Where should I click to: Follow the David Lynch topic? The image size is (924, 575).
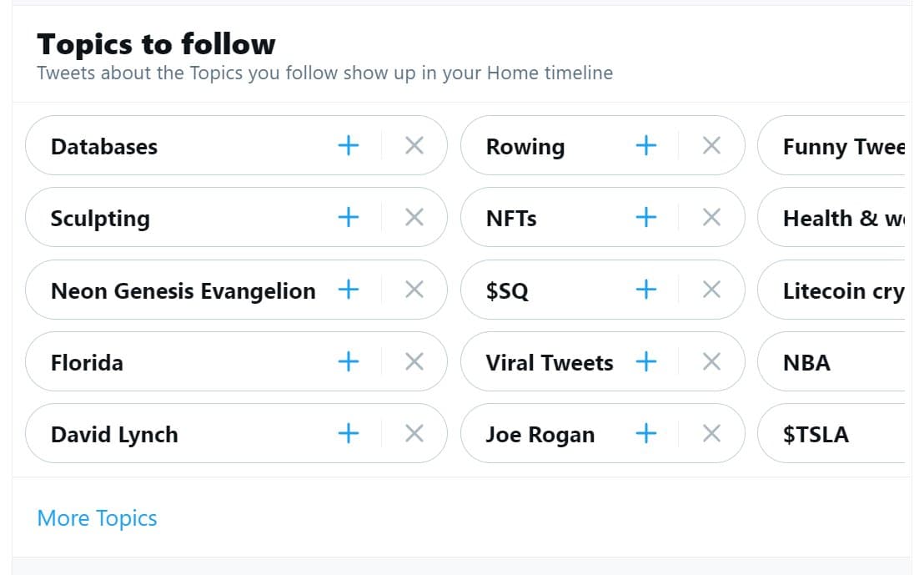(349, 433)
